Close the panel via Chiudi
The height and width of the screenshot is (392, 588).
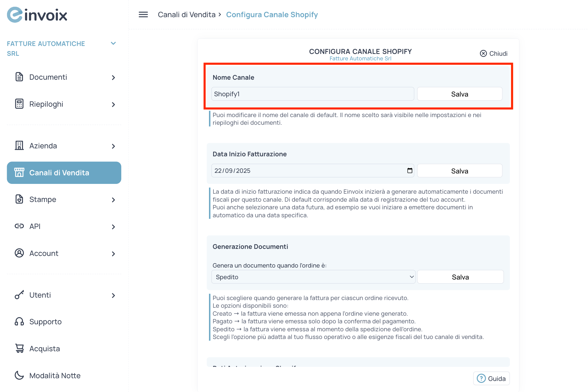pos(493,53)
